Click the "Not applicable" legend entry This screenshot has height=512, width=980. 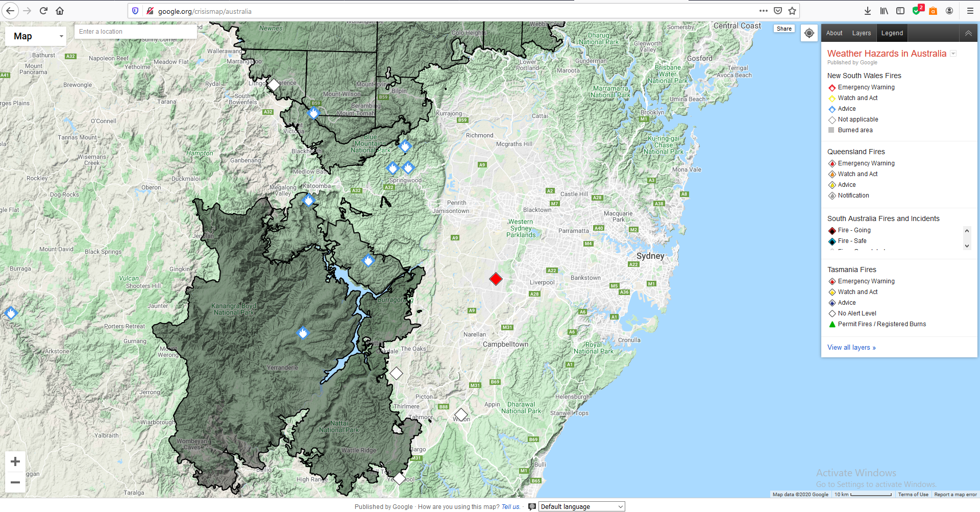point(853,119)
